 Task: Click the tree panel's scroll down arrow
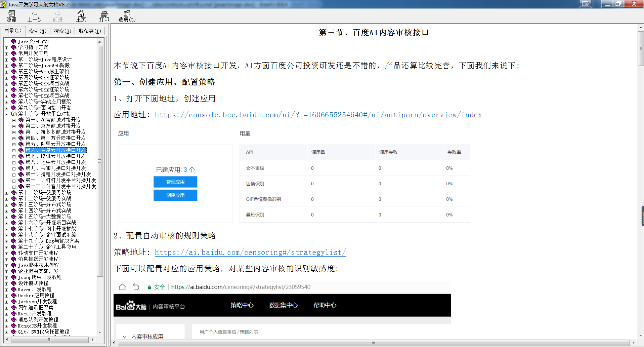100,332
